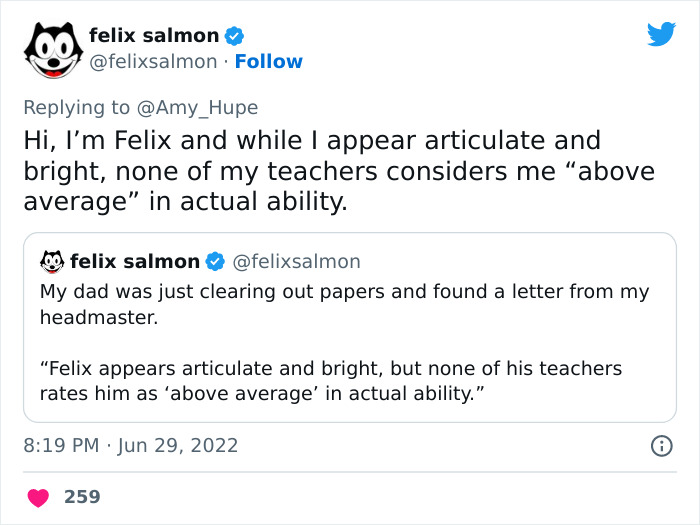
Task: Open the 8:19 PM Jun 29, 2022 timestamp
Action: click(131, 446)
